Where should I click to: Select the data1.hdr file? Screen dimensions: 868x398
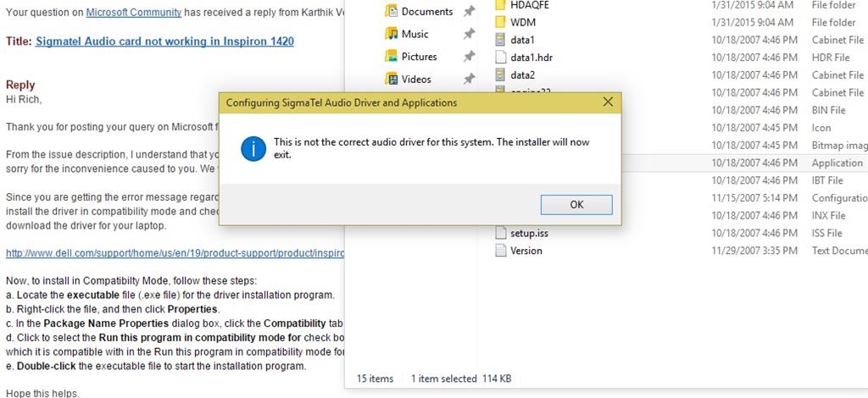pos(531,58)
